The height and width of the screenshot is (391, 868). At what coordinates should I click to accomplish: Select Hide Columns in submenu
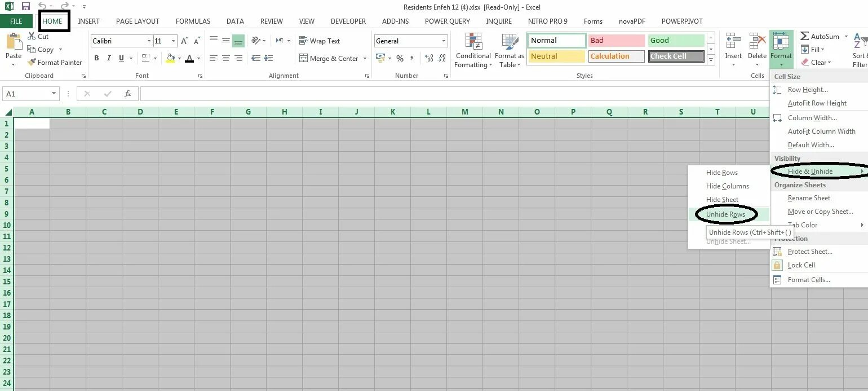(x=728, y=186)
